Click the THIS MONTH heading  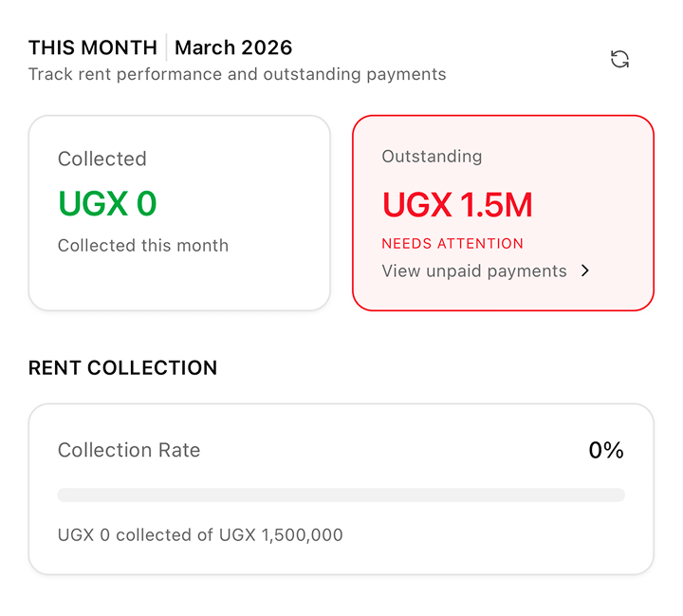click(x=93, y=47)
